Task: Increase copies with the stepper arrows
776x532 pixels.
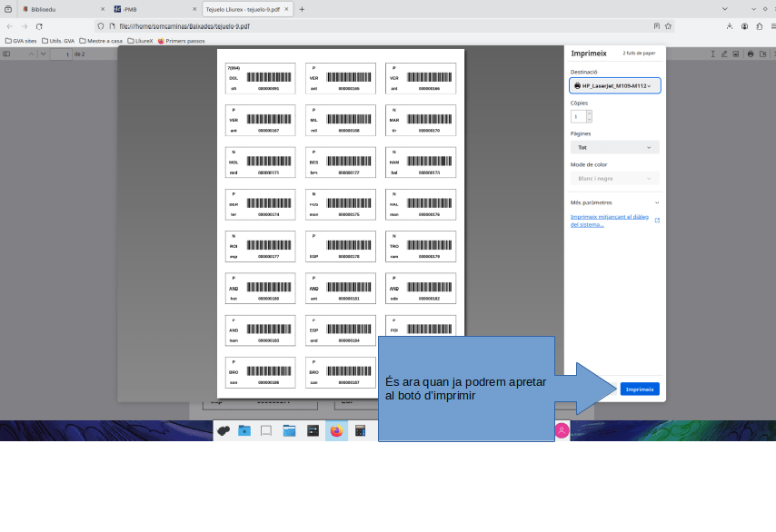Action: (x=589, y=113)
